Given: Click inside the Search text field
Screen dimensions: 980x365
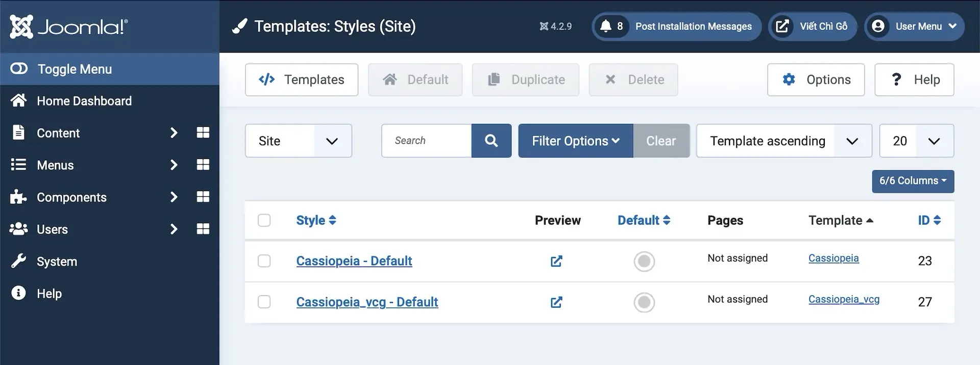Looking at the screenshot, I should 426,141.
